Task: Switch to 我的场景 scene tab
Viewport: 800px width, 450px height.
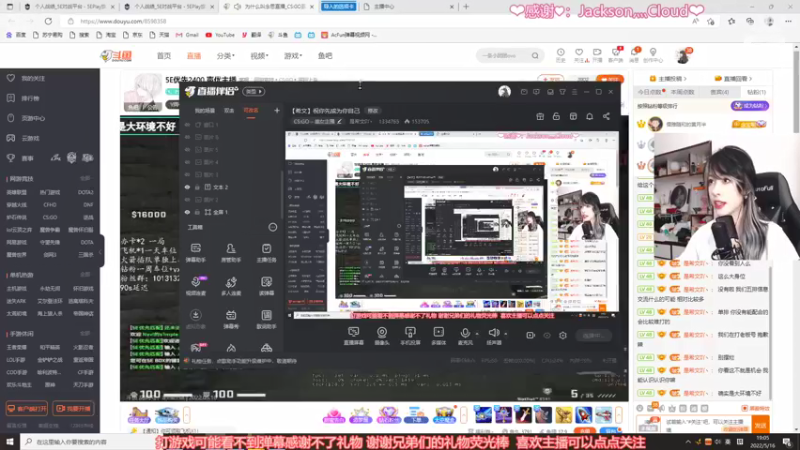Action: point(204,110)
